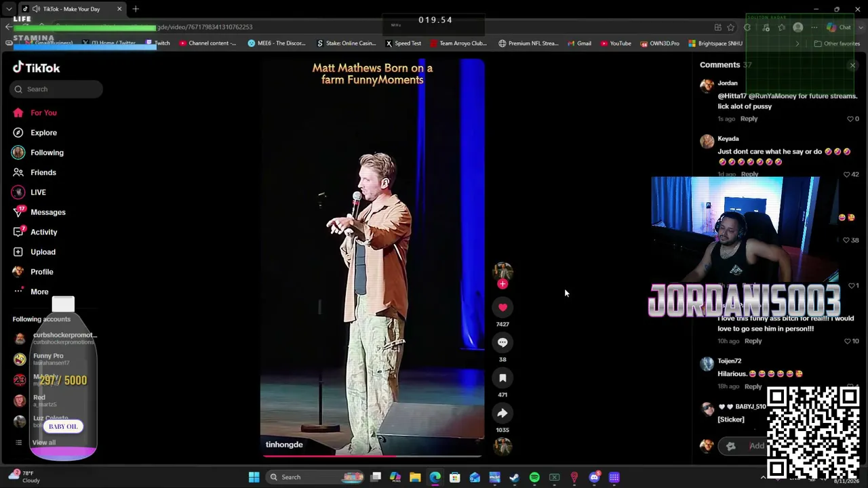
Task: Open the curbshockerpromot... following account
Action: pos(55,338)
